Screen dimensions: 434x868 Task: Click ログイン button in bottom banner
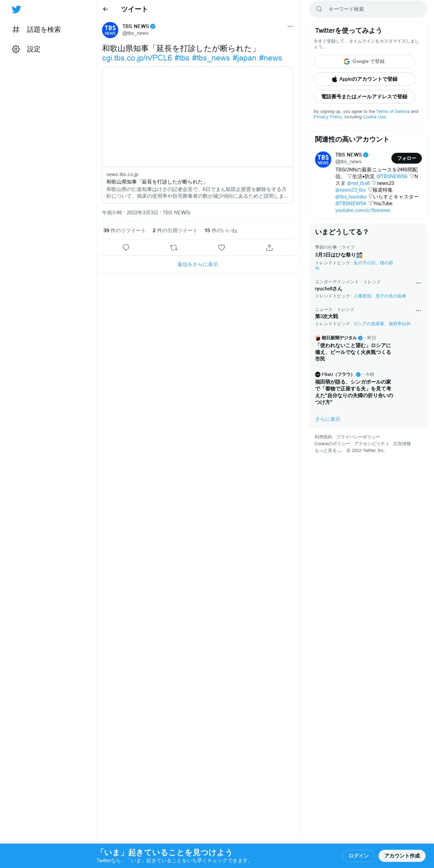359,856
